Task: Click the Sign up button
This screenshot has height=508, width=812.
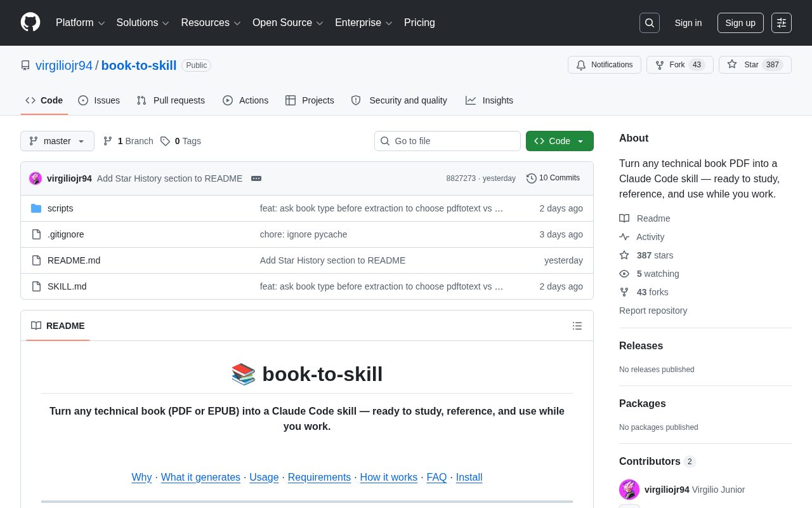Action: [x=740, y=23]
